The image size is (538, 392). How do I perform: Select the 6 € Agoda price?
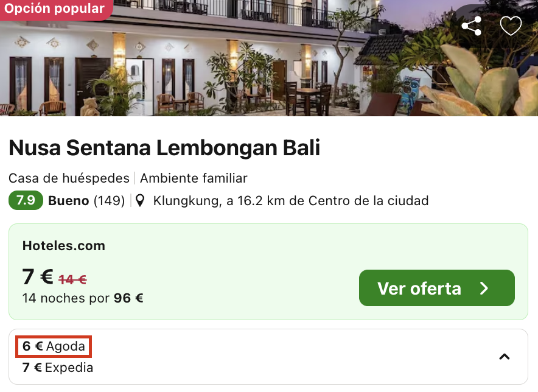click(54, 346)
